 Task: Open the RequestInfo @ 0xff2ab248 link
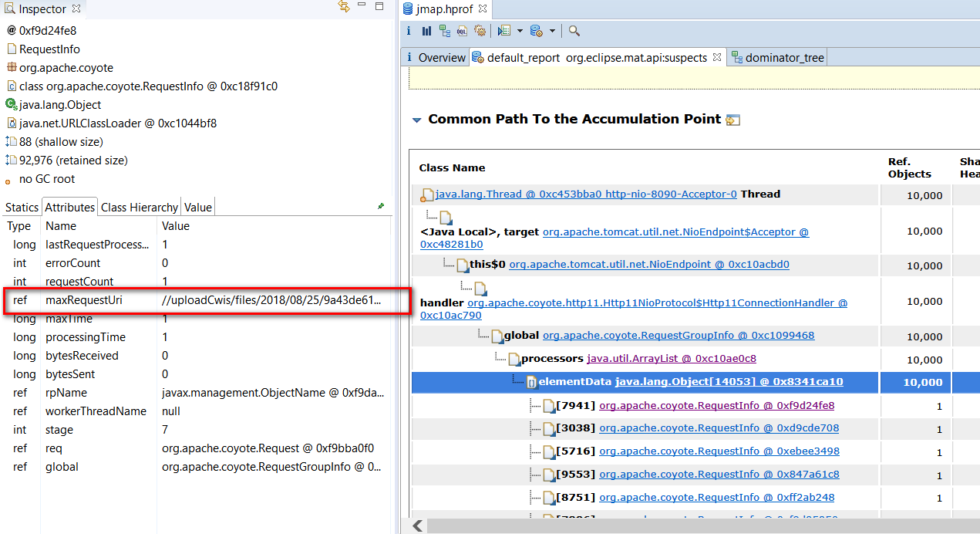716,498
